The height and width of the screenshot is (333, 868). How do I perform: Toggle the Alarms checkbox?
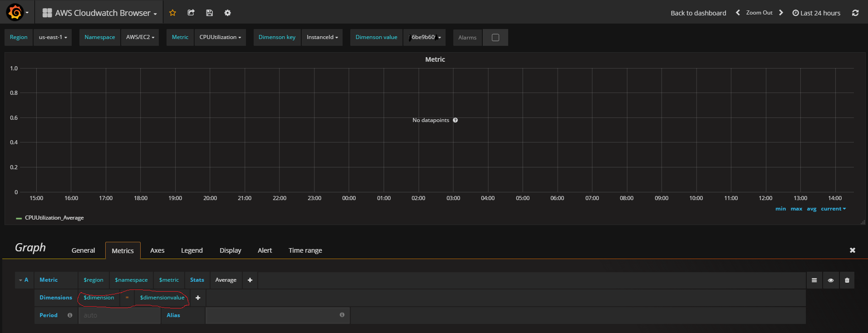click(495, 38)
